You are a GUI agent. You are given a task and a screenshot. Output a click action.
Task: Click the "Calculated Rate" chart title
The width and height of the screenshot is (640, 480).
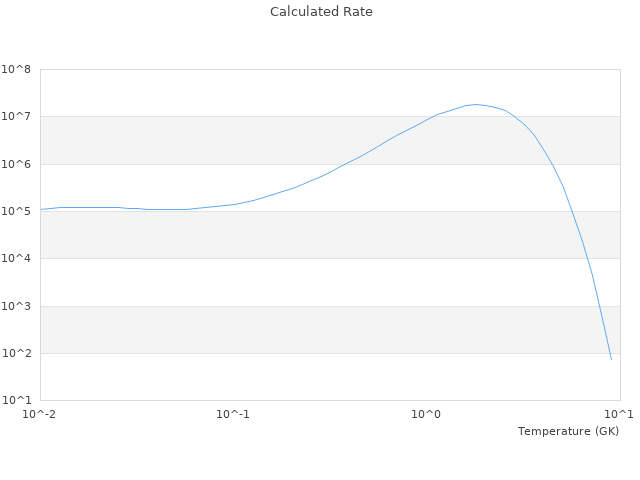[x=321, y=12]
